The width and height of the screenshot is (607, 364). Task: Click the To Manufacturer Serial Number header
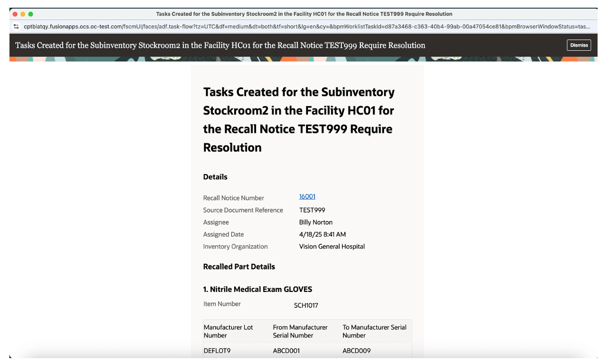coord(375,332)
